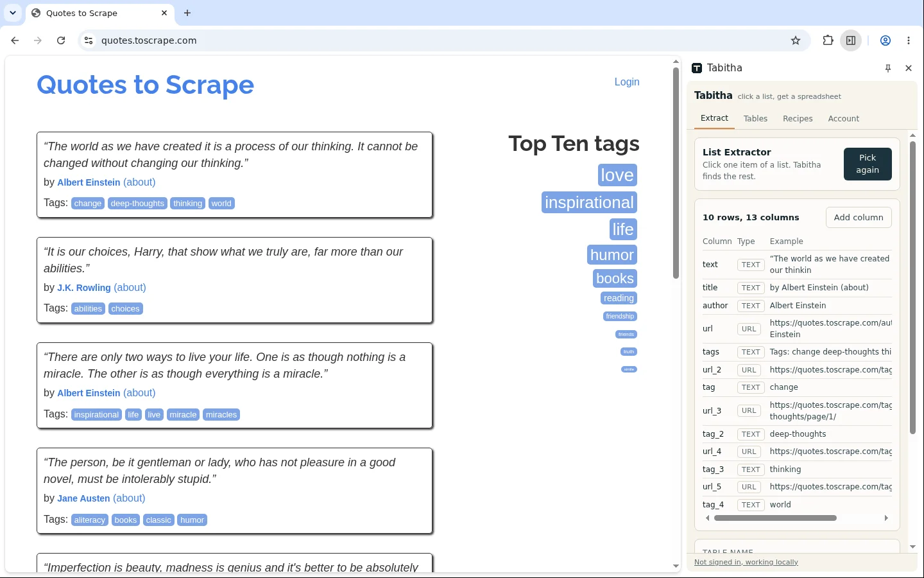The width and height of the screenshot is (924, 578).
Task: Click the Quotes to Scrape heading link
Action: pyautogui.click(x=146, y=85)
